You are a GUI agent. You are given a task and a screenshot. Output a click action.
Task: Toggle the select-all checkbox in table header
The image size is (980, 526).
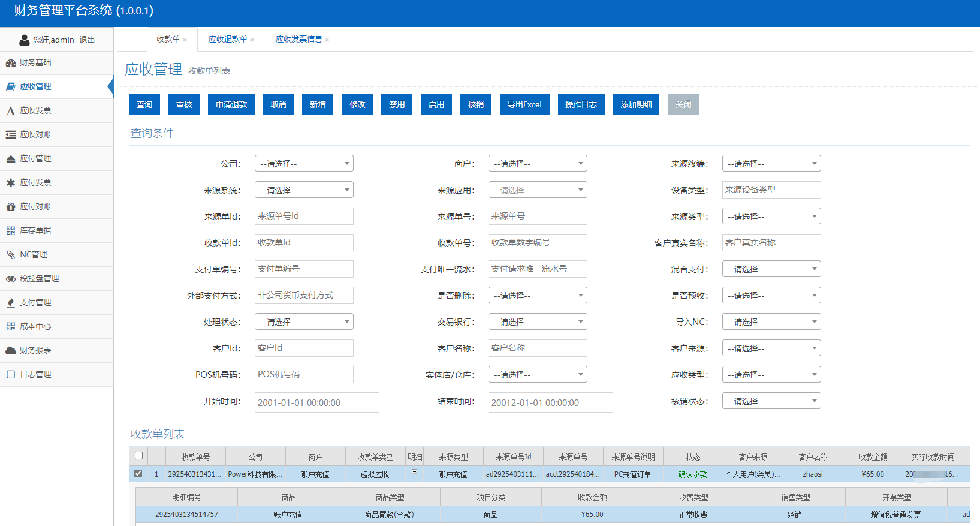coord(138,456)
